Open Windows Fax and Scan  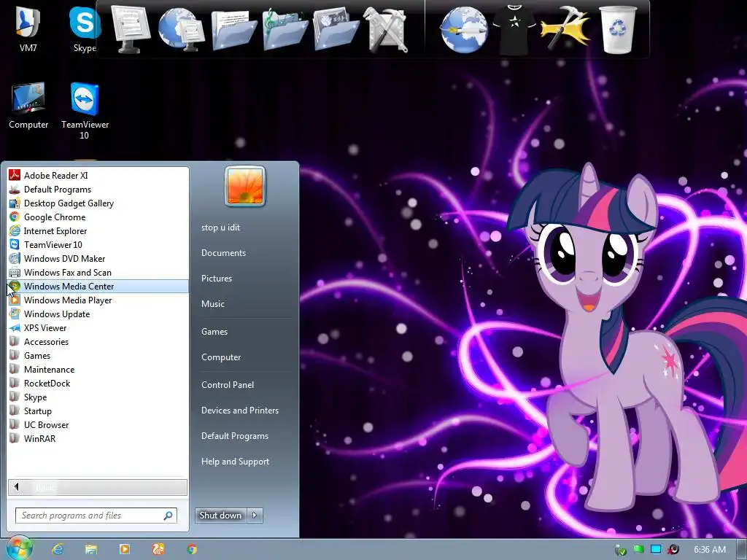pyautogui.click(x=98, y=272)
